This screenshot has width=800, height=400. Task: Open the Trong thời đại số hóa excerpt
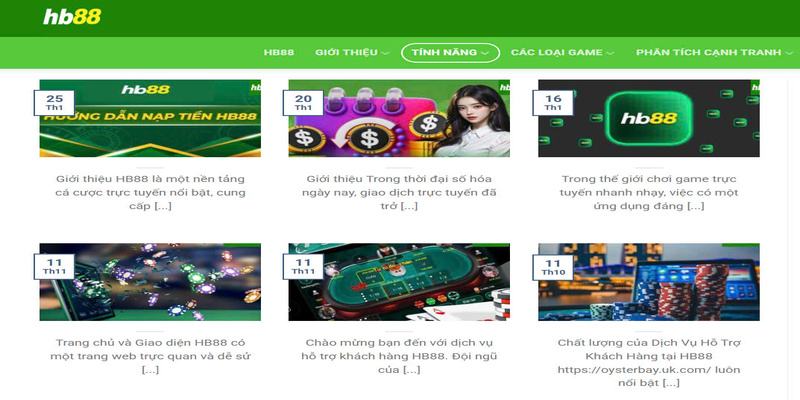pos(399,192)
